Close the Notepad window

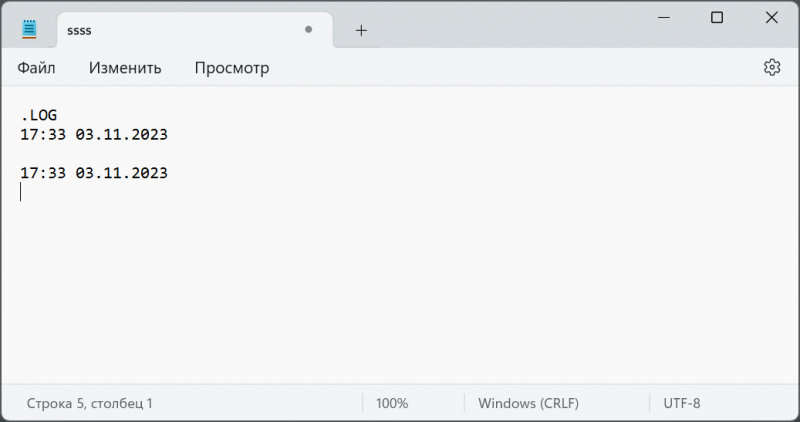(771, 18)
